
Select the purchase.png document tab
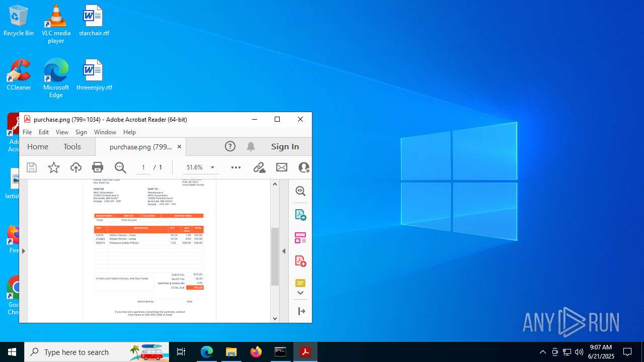(140, 147)
